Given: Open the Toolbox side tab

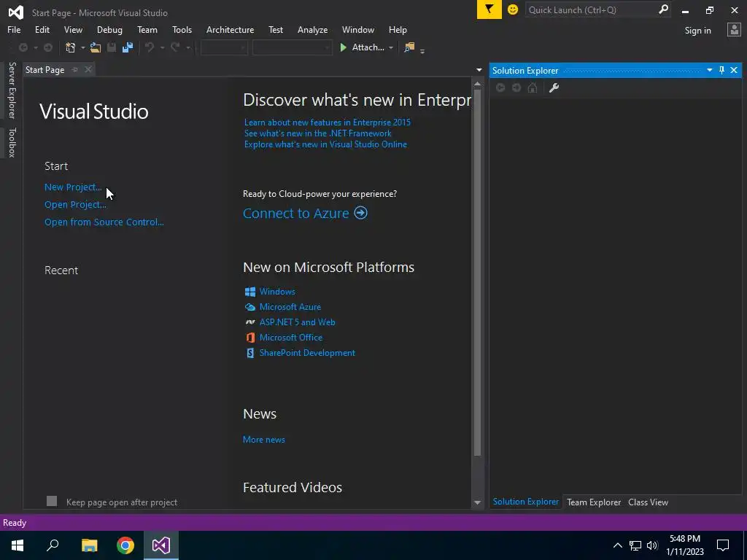Looking at the screenshot, I should pyautogui.click(x=12, y=142).
